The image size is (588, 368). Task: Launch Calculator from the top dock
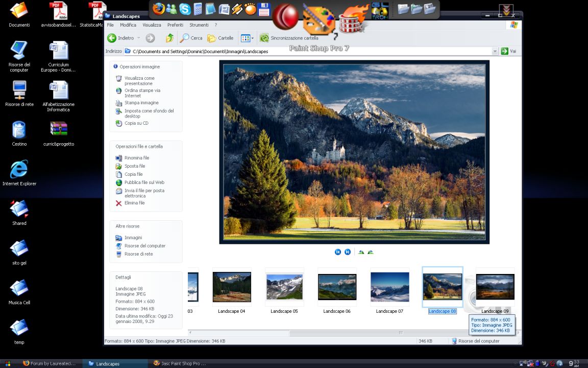(198, 9)
